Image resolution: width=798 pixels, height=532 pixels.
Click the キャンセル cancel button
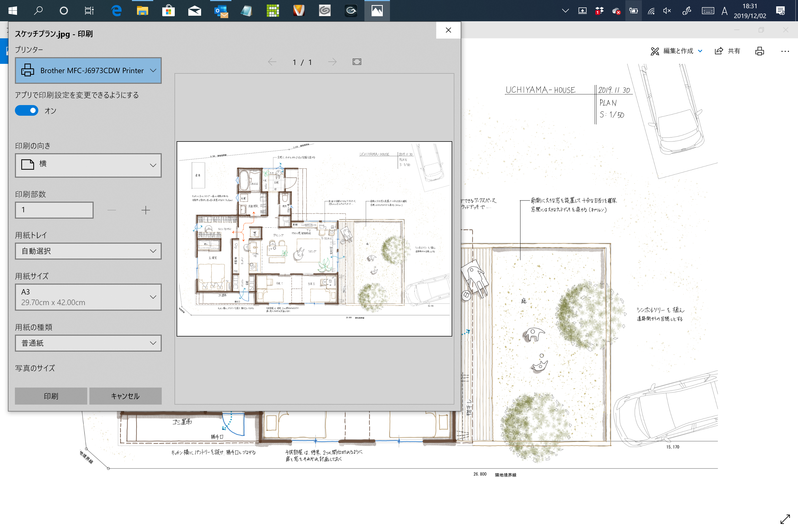tap(125, 396)
